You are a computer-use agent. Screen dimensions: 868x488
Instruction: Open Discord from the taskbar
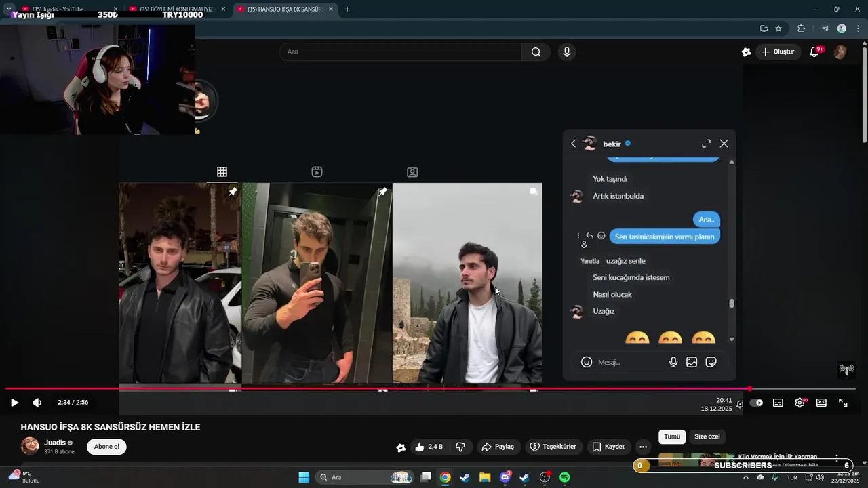(x=505, y=477)
